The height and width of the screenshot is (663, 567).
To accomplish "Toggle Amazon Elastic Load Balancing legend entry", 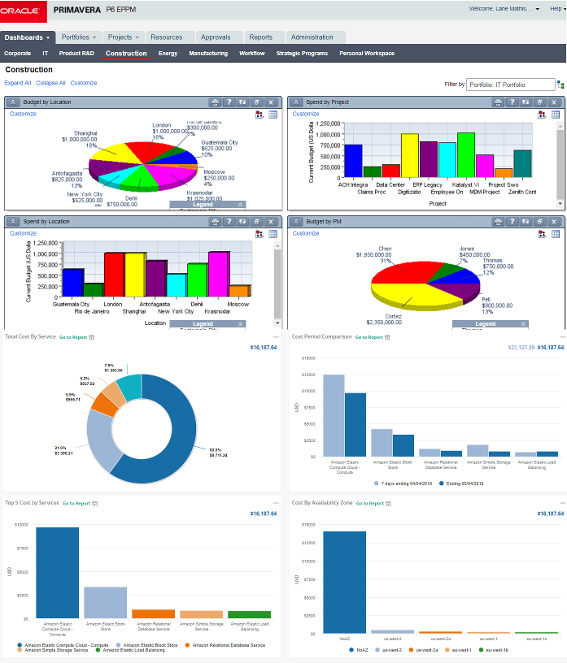I will [x=130, y=650].
